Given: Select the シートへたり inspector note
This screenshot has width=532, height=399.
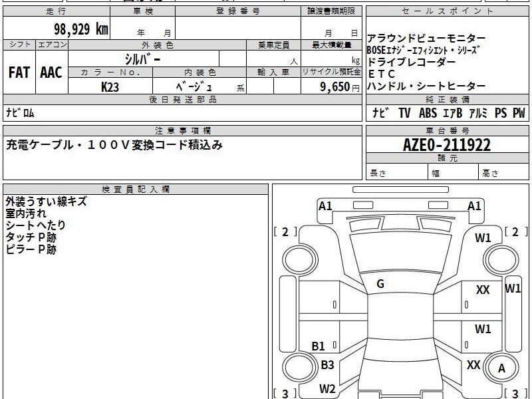Looking at the screenshot, I should [36, 225].
